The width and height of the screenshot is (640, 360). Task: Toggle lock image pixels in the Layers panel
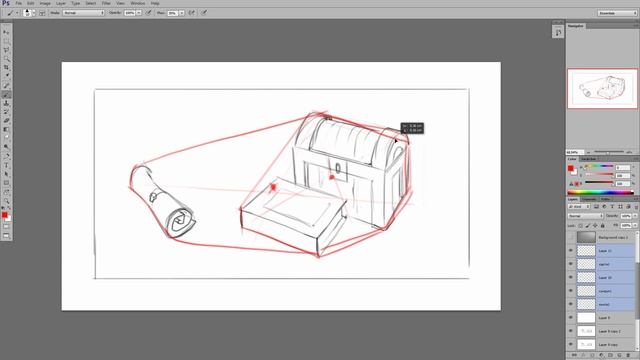[588, 225]
